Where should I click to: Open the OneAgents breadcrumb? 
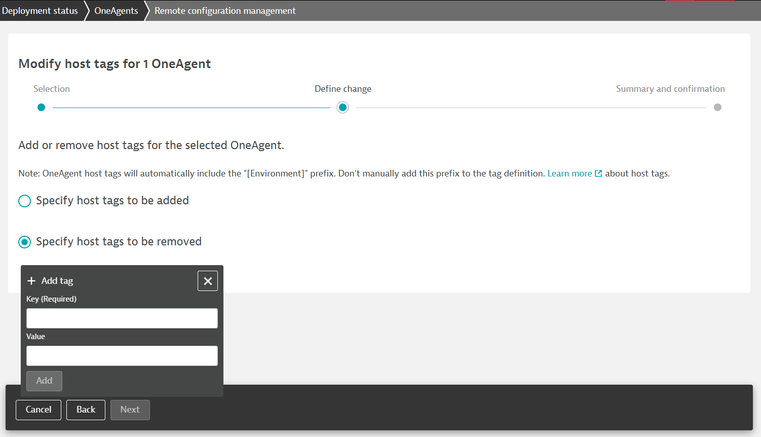pos(116,11)
